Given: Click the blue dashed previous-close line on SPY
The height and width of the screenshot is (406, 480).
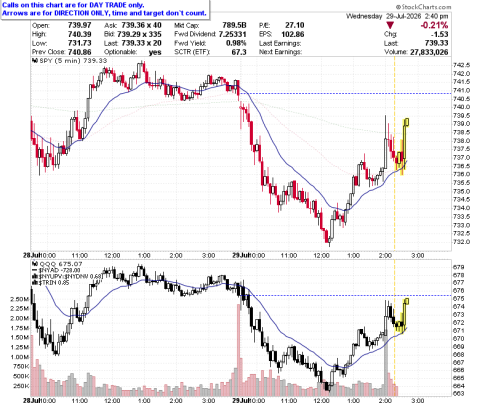Looking at the screenshot, I should click(345, 94).
